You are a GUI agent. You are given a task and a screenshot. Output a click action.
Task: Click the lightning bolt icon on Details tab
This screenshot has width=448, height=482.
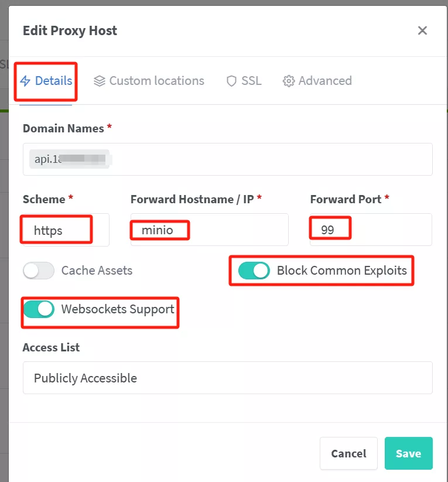point(25,81)
